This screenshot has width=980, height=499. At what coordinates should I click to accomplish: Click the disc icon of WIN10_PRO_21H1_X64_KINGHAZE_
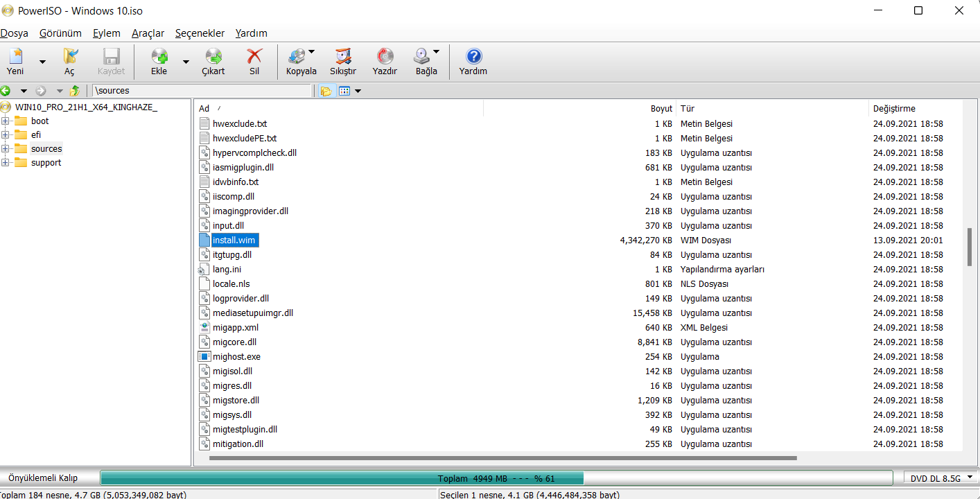[6, 107]
